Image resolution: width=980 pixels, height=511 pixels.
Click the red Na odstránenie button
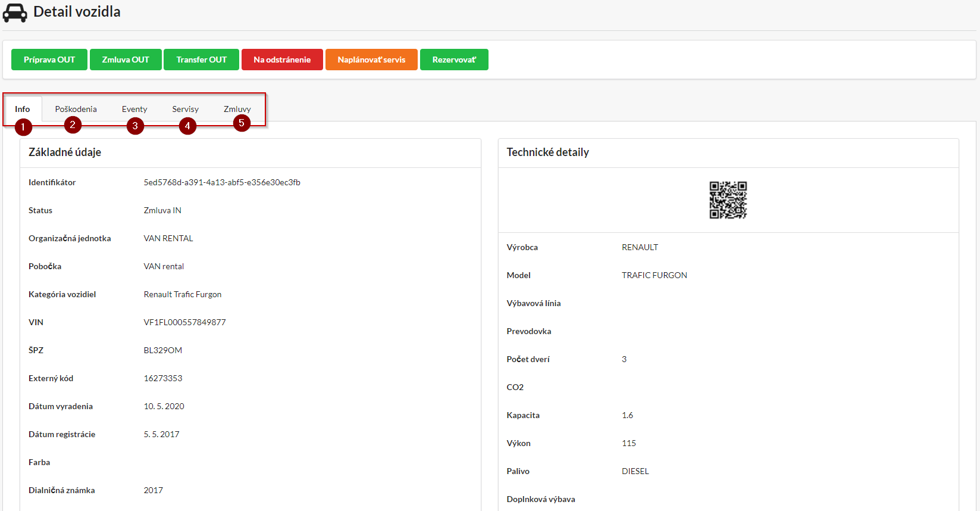pos(282,60)
